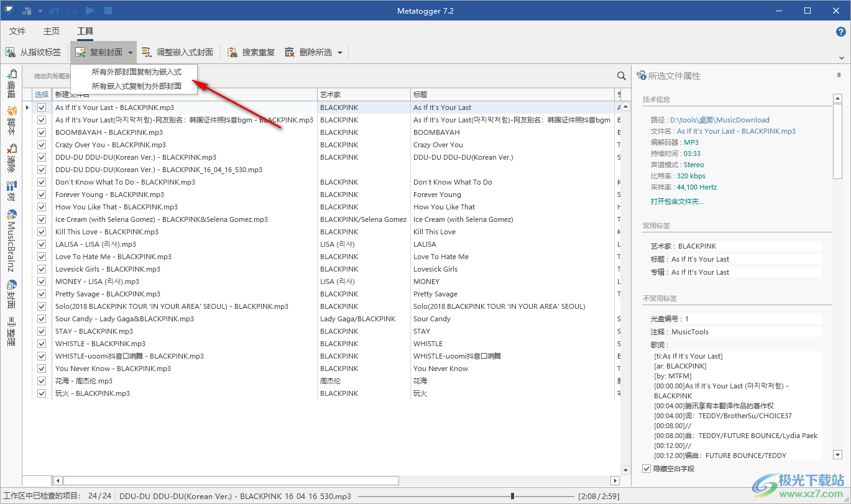This screenshot has height=504, width=851.
Task: Toggle the checkbox for 花海 - 周杰伦.mp3
Action: 42,381
